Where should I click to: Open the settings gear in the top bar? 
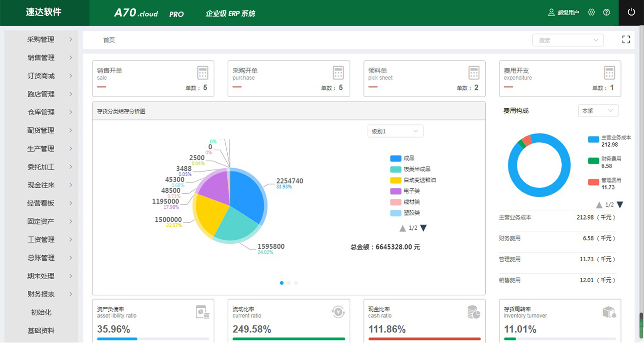[591, 12]
